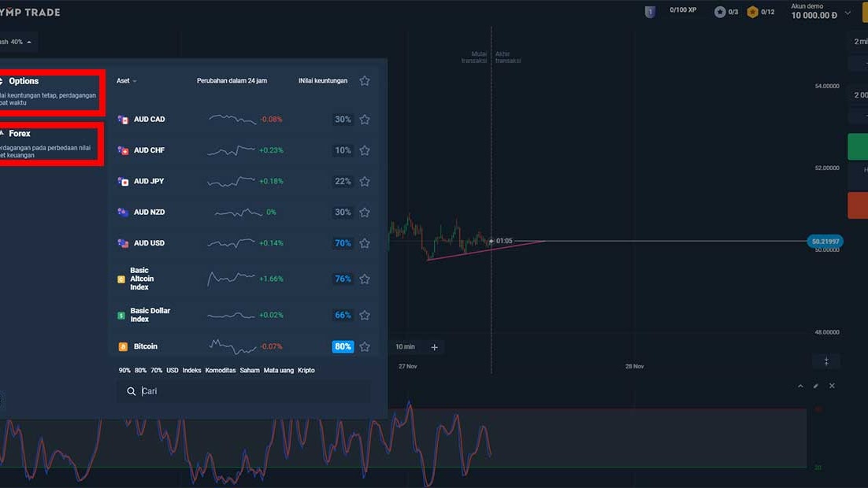
Task: Select the AUD USD asset name
Action: pyautogui.click(x=150, y=243)
